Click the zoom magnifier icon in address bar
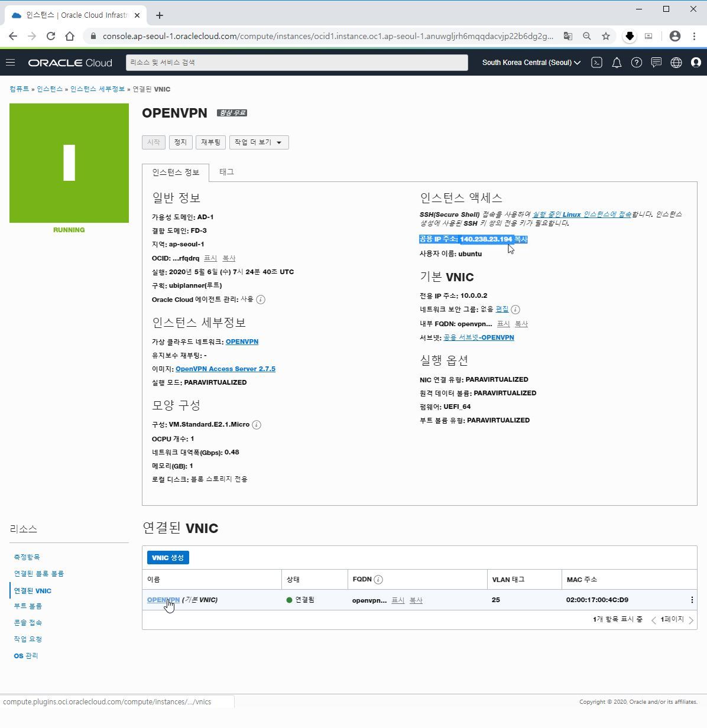The height and width of the screenshot is (728, 707). click(x=587, y=36)
